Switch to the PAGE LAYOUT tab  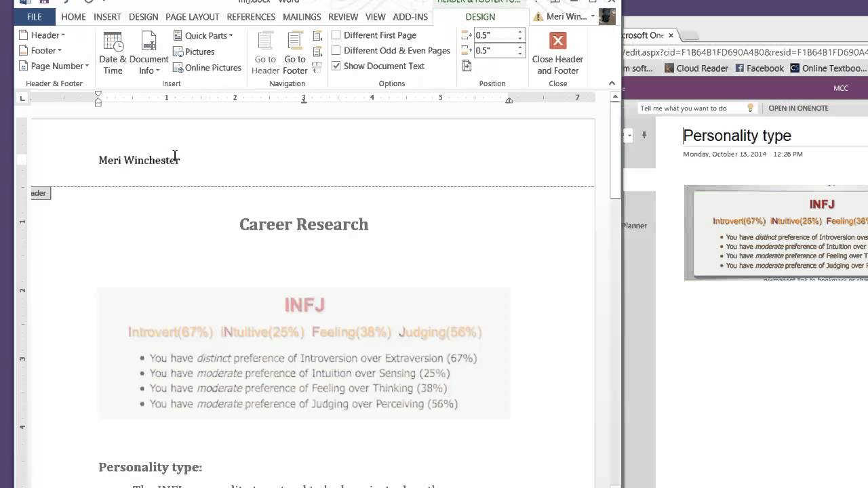click(x=193, y=17)
